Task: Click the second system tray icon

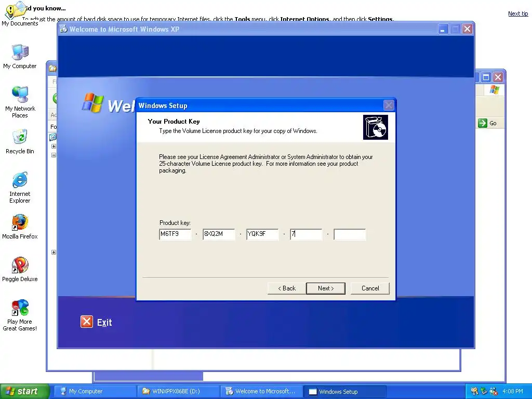Action: [x=484, y=391]
